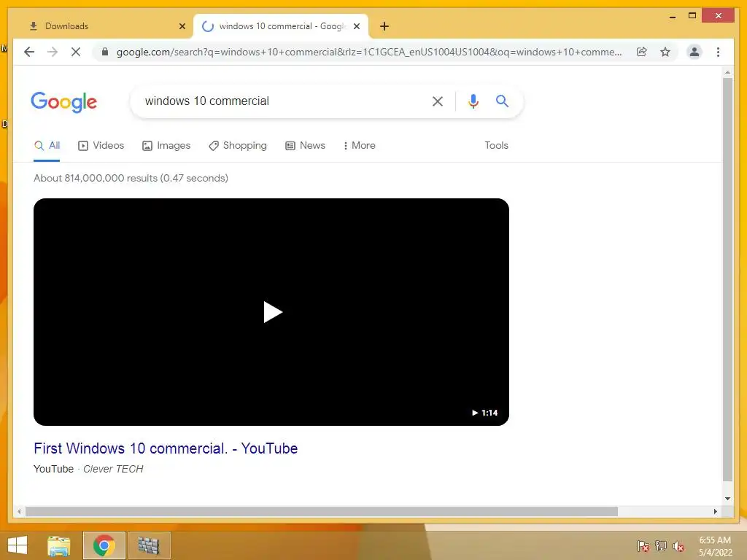Share this page using the share icon
747x560 pixels.
pyautogui.click(x=642, y=52)
